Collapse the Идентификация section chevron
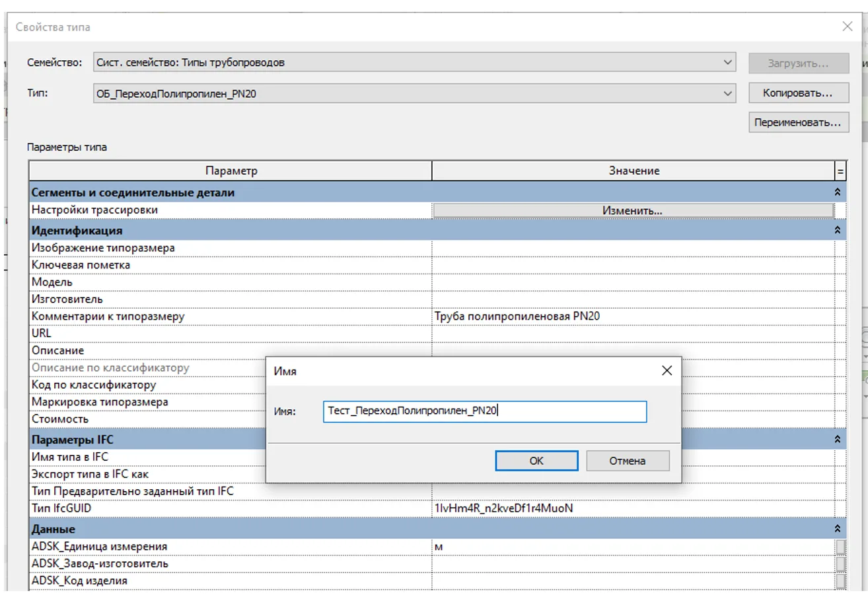This screenshot has width=868, height=595. (x=837, y=231)
